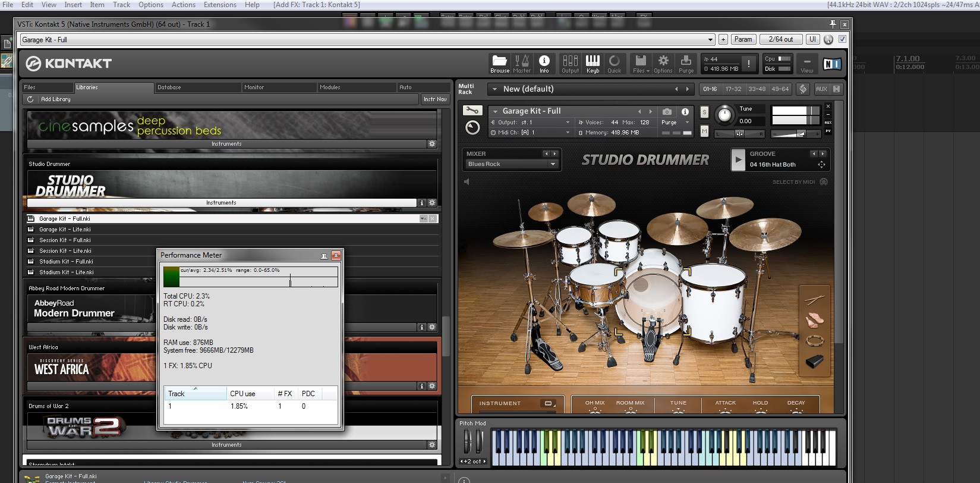Image resolution: width=980 pixels, height=483 pixels.
Task: Click the Master editor metronome icon
Action: click(522, 63)
